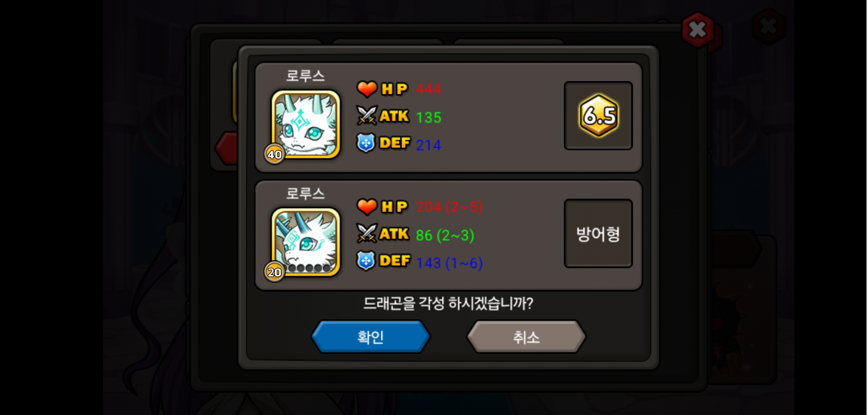
Task: Click the red arrow behind the dialog
Action: pos(227,148)
